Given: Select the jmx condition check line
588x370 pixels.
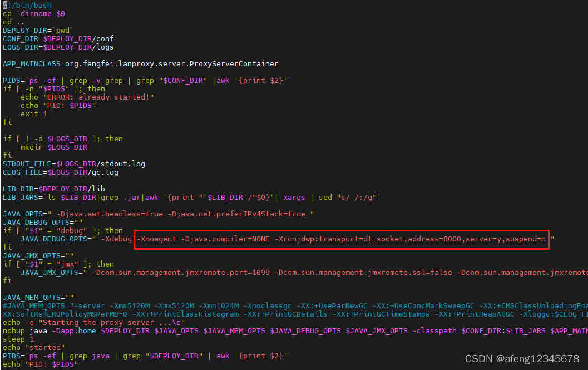Looking at the screenshot, I should pyautogui.click(x=61, y=264).
